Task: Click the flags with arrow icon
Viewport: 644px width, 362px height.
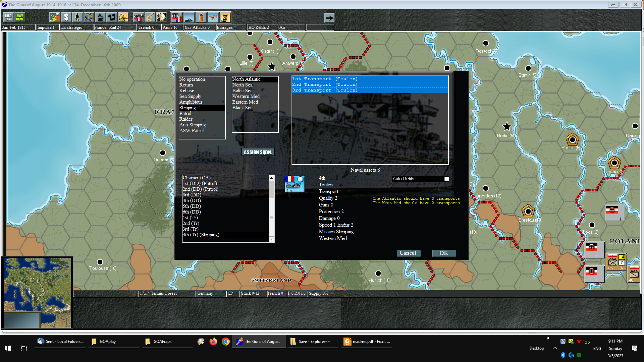Action: tap(138, 17)
